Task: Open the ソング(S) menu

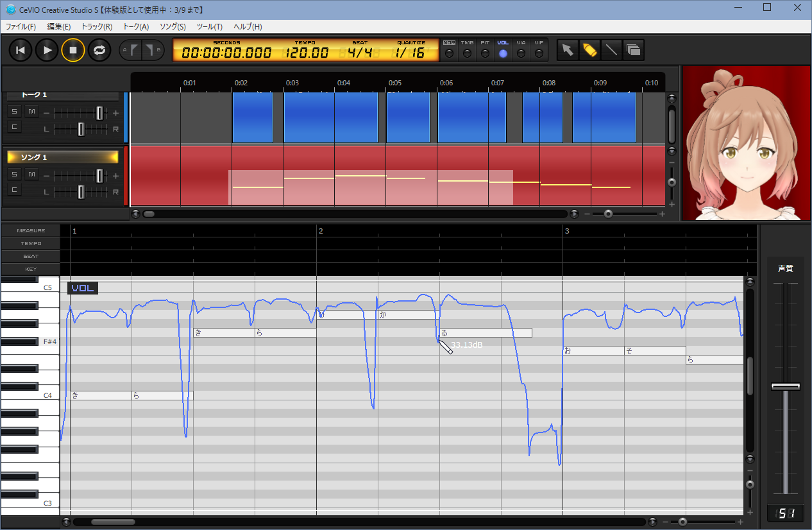Action: pyautogui.click(x=173, y=26)
